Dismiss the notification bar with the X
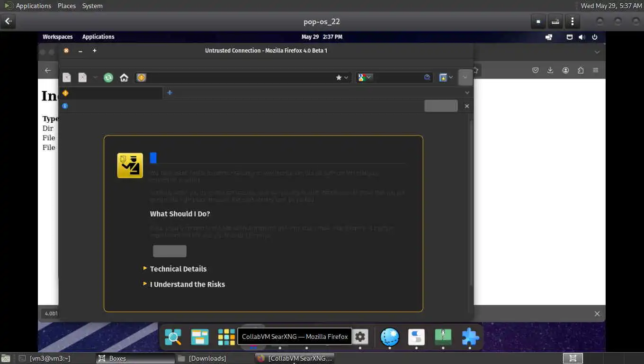Viewport: 644px width, 364px height. [x=467, y=106]
